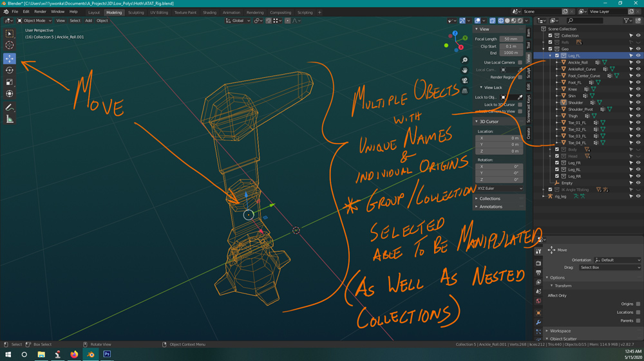Select the Move tool in toolbar
644x361 pixels.
(x=10, y=59)
